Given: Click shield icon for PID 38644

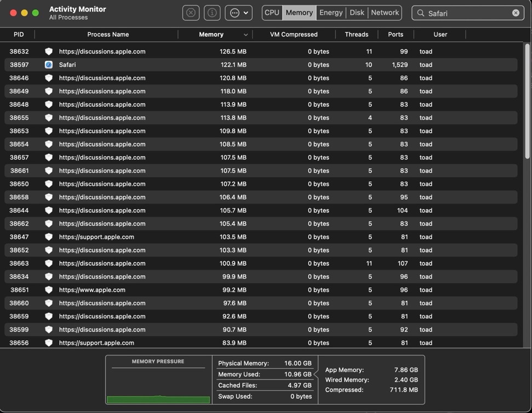Looking at the screenshot, I should (x=49, y=210).
